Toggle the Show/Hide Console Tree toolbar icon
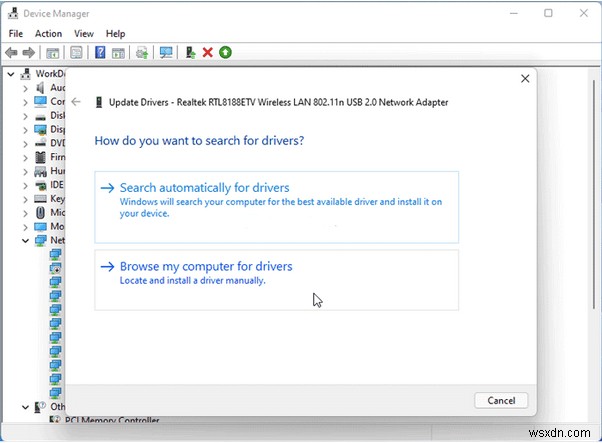This screenshot has height=443, width=602. [x=53, y=53]
